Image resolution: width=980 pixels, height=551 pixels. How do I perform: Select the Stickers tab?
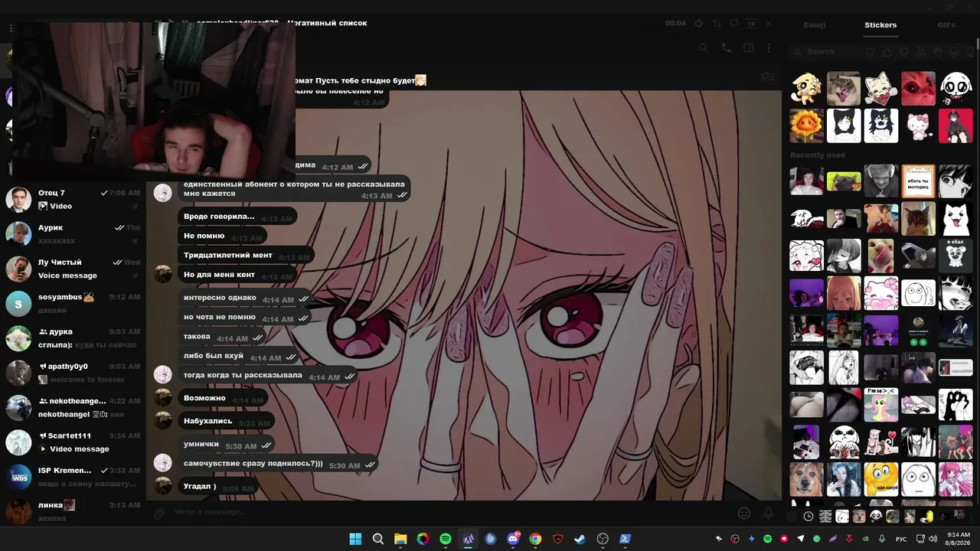pos(880,25)
